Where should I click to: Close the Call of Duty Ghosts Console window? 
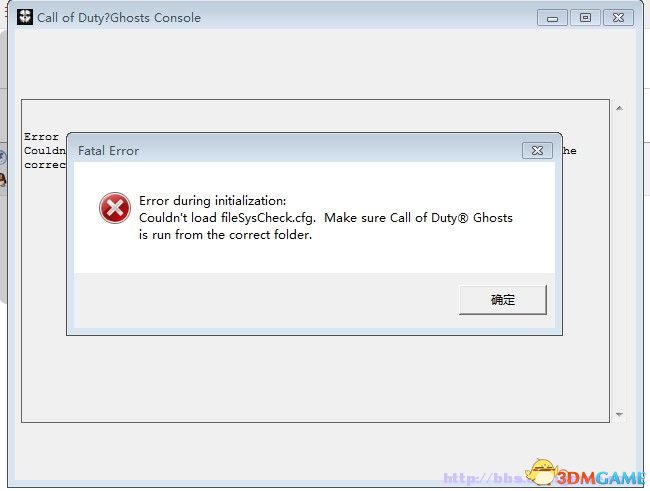click(618, 18)
